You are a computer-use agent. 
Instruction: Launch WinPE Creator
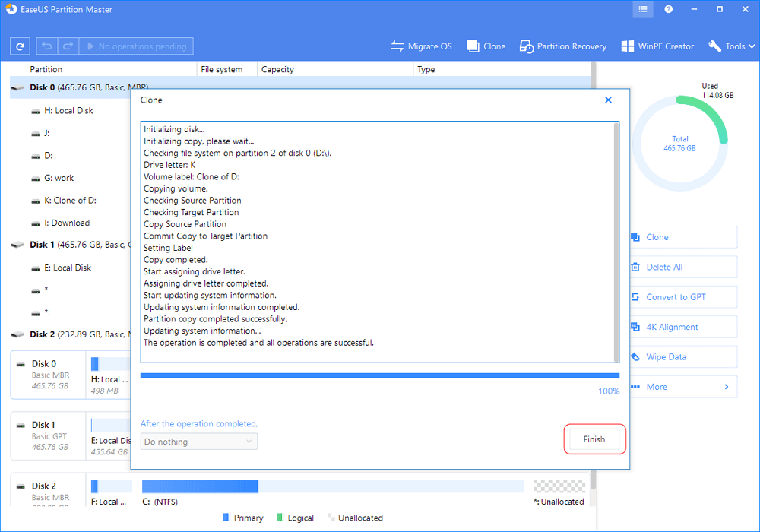coord(657,46)
